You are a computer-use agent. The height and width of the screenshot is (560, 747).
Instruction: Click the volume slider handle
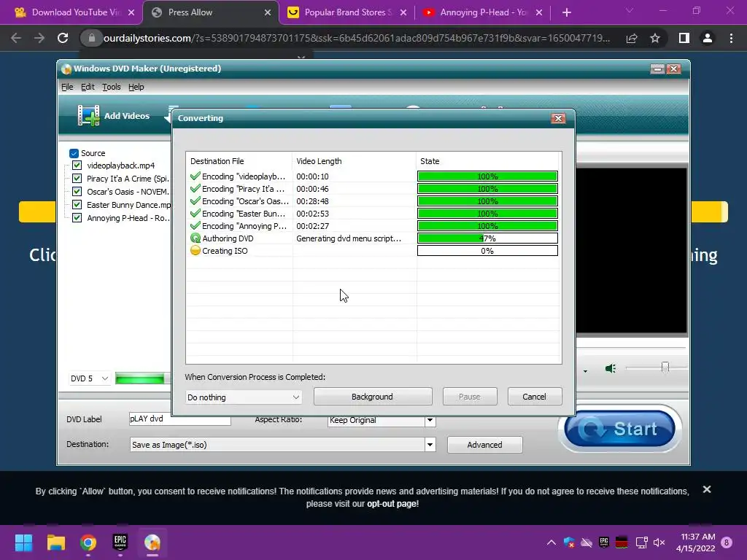point(665,367)
